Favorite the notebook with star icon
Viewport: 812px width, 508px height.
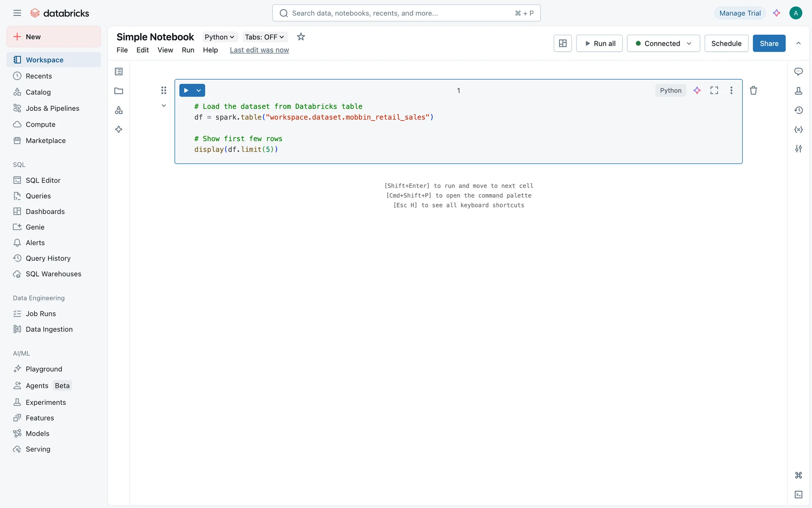[x=301, y=37]
